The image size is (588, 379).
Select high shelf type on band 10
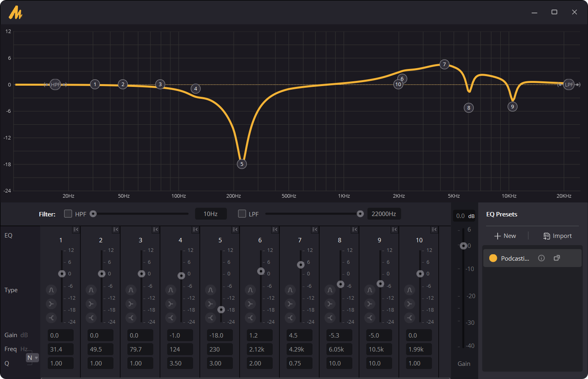[x=410, y=318]
